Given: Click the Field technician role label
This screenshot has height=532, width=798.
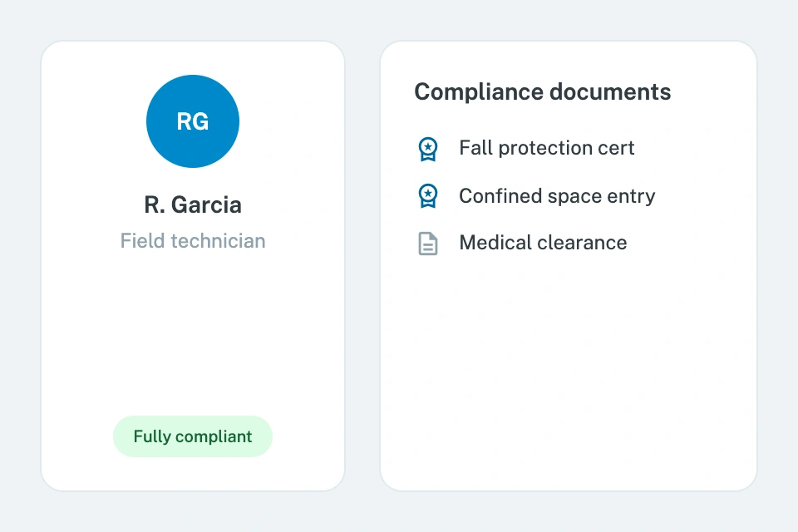Looking at the screenshot, I should point(193,241).
